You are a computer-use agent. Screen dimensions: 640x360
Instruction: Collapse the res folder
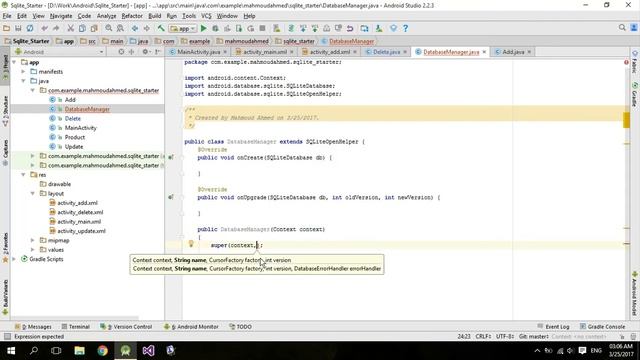point(23,175)
